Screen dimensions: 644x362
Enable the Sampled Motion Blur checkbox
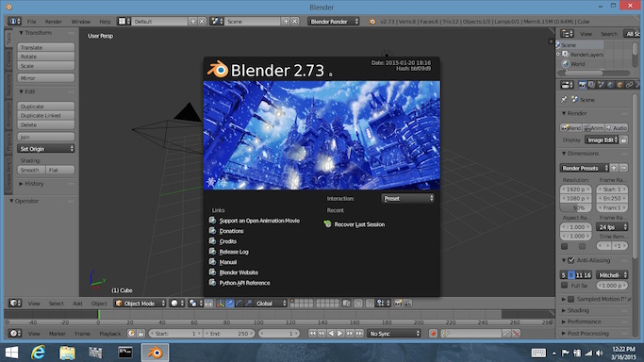[x=571, y=299]
